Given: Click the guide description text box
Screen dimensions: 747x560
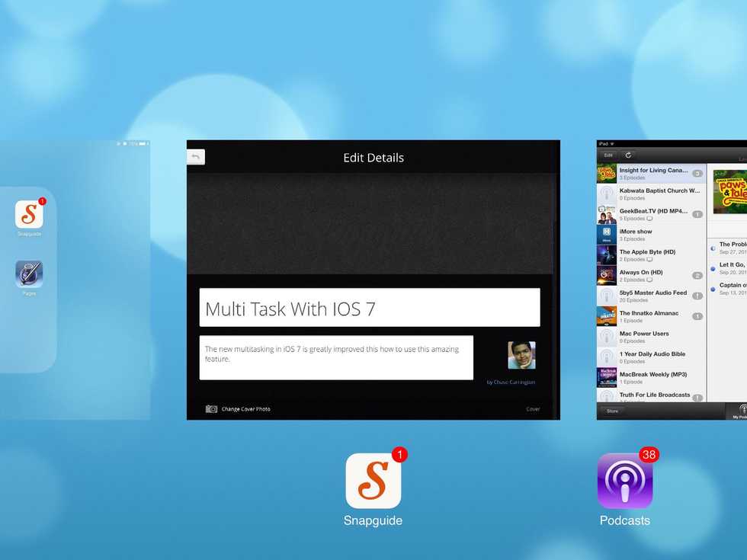Looking at the screenshot, I should click(x=336, y=357).
